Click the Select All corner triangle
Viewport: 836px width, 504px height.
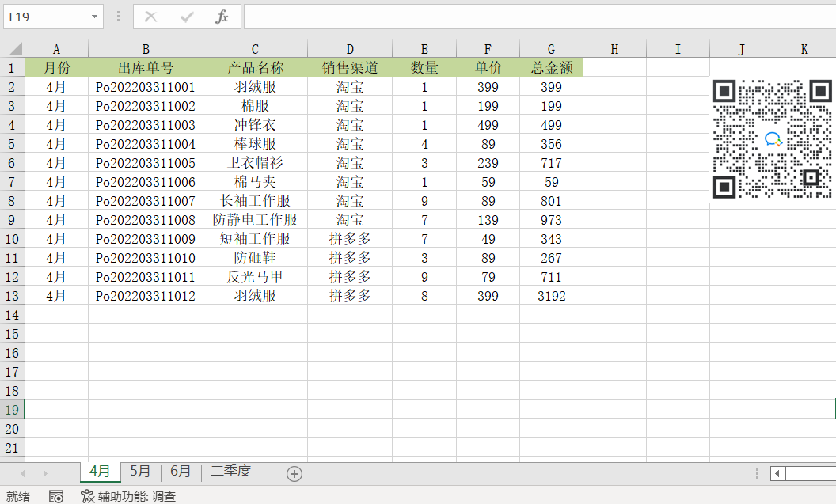pos(16,49)
